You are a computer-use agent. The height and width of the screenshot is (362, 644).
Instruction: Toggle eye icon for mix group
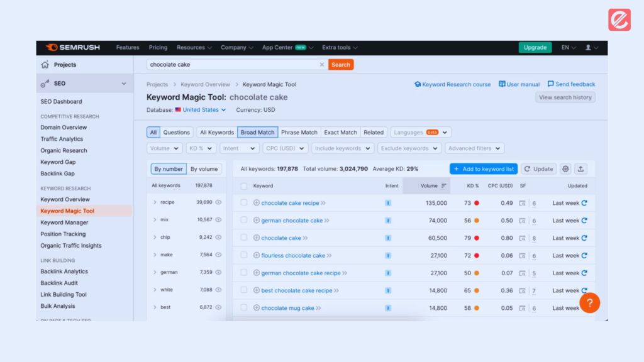click(x=218, y=219)
